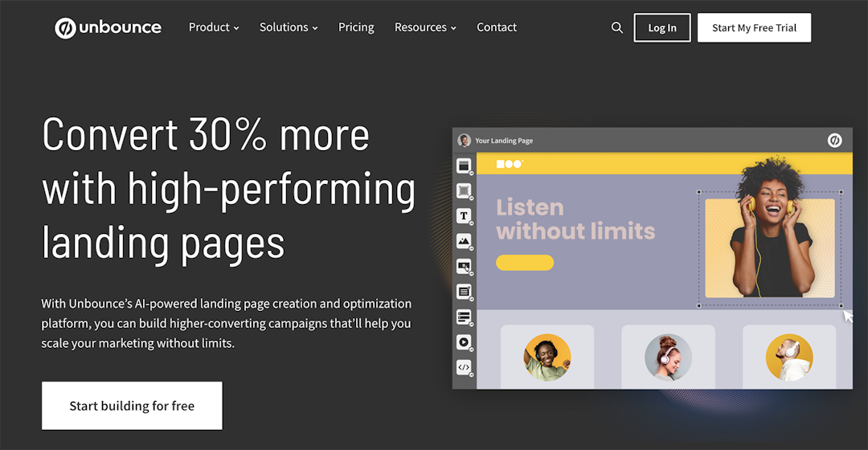Click the Unbounce icon in mockup header
Screen dimensions: 868x450
(x=835, y=141)
